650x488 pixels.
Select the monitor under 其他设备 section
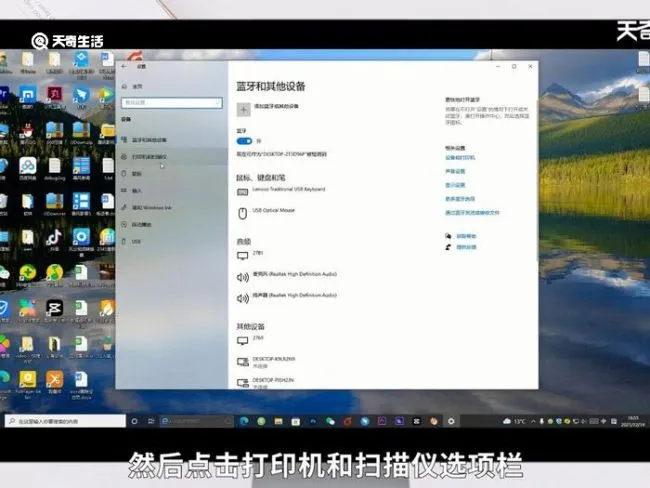click(251, 340)
